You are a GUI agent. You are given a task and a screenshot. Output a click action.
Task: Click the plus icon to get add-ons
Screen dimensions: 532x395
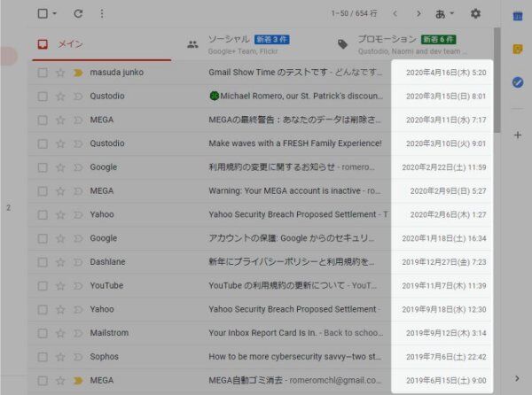click(x=518, y=136)
